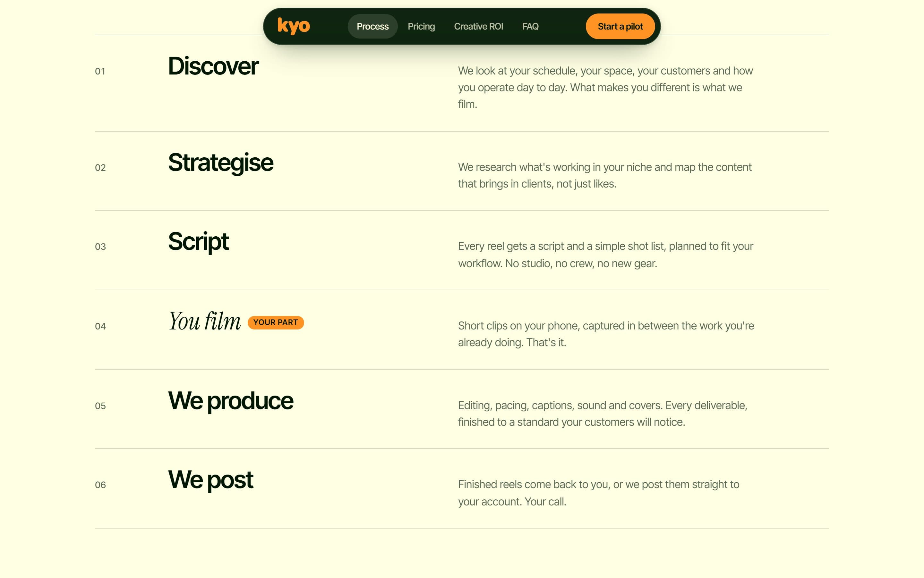Click step number 05
924x578 pixels.
pos(100,406)
